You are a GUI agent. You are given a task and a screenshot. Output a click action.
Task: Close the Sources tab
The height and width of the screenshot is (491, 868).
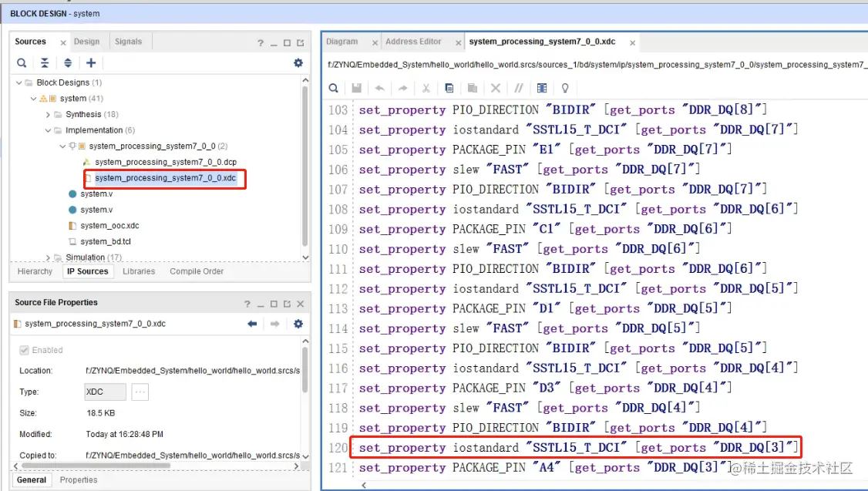click(x=62, y=42)
